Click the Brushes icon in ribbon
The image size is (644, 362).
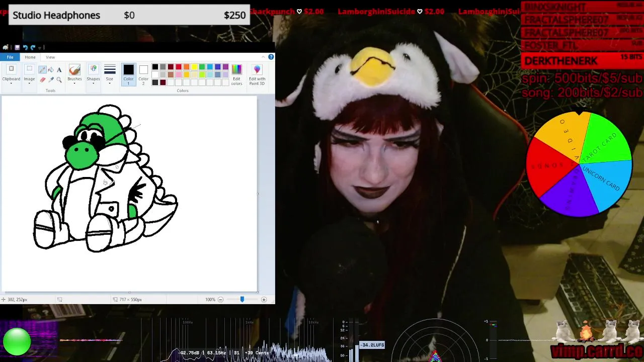(x=74, y=70)
